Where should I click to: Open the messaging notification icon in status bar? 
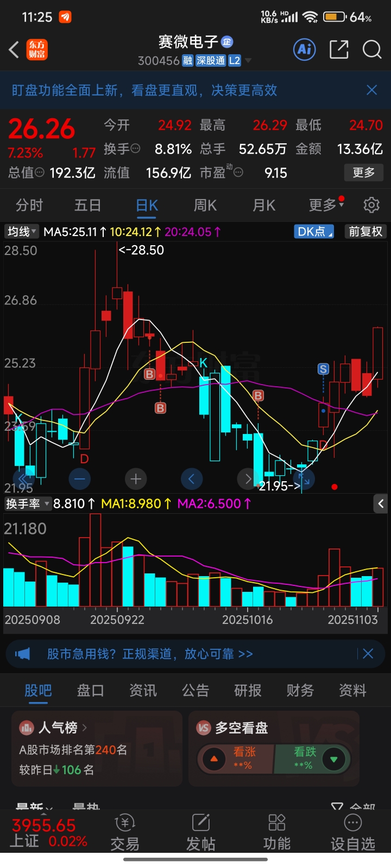[65, 17]
